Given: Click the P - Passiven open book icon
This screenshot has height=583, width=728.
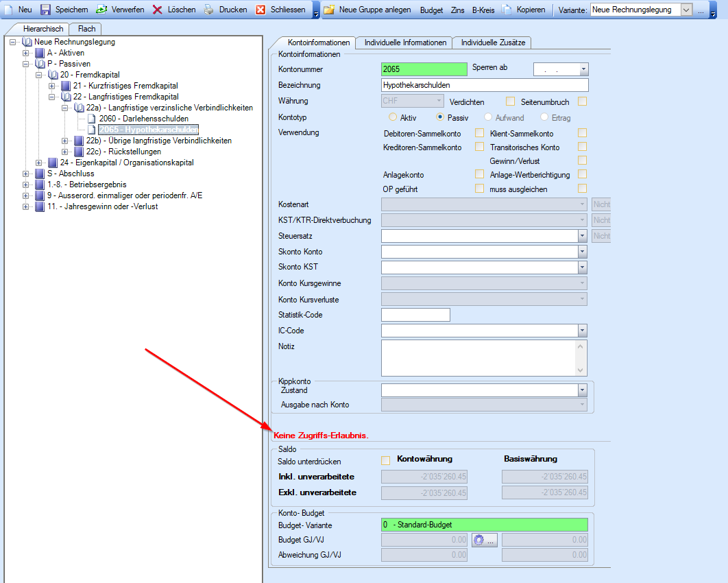Looking at the screenshot, I should pos(40,64).
